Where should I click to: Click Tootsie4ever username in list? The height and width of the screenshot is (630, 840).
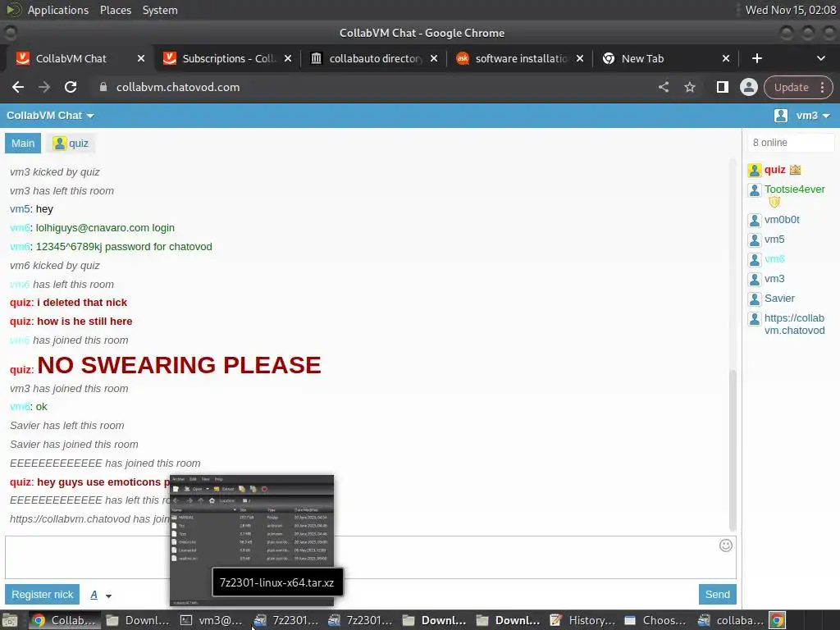coord(794,189)
